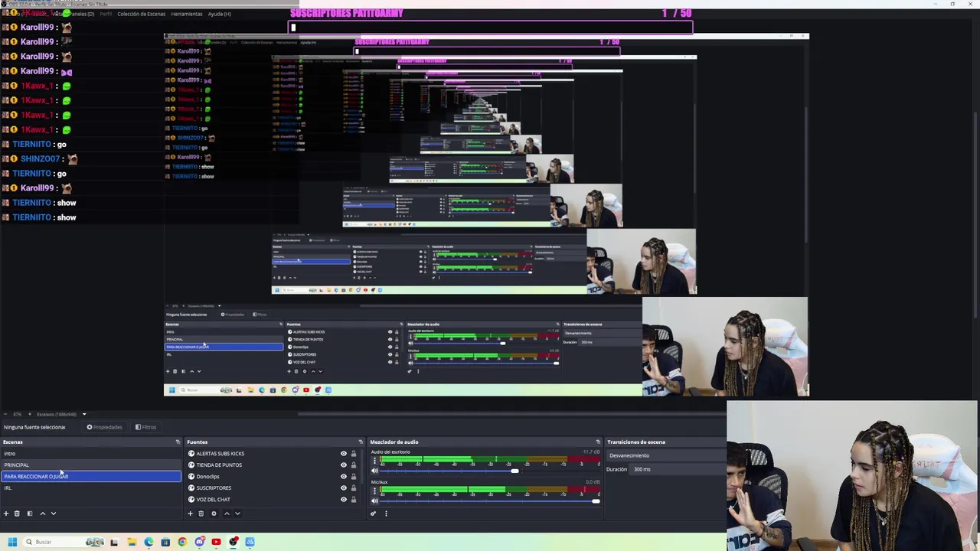The image size is (980, 551).
Task: Hide TIENDA DE PUNTOS source eye
Action: pyautogui.click(x=344, y=465)
